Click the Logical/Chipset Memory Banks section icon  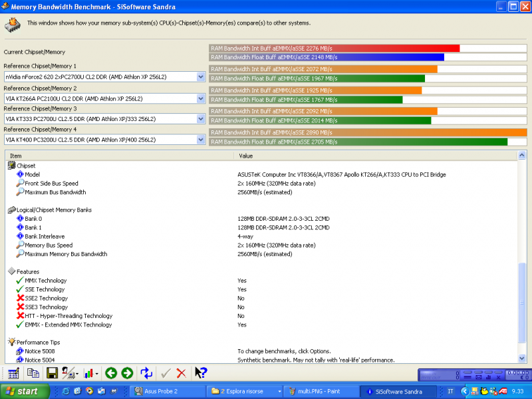click(x=12, y=209)
